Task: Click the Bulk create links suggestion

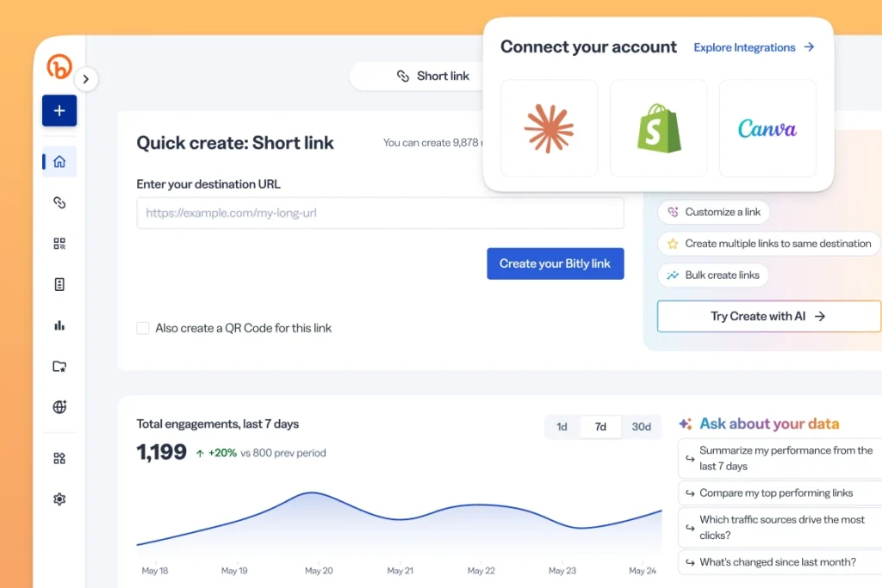Action: pyautogui.click(x=712, y=275)
